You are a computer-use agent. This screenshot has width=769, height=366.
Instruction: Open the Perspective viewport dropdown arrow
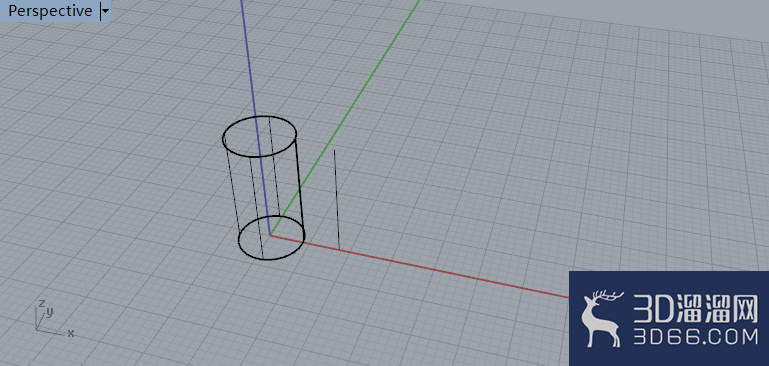[105, 11]
